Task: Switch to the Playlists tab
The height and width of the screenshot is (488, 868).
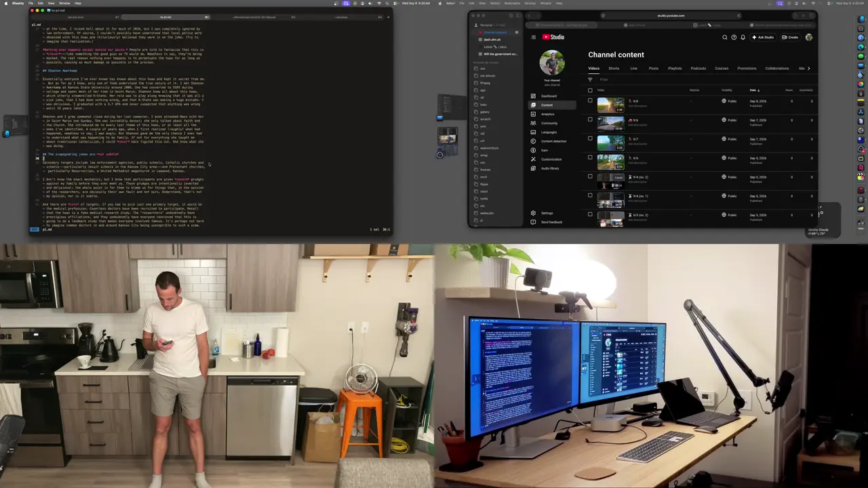Action: pyautogui.click(x=675, y=68)
